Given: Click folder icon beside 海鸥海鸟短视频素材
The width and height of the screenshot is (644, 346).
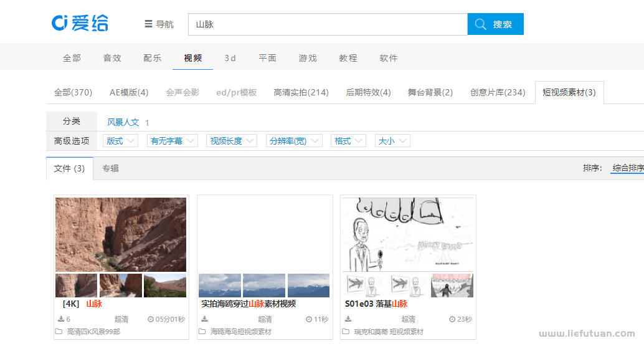Looking at the screenshot, I should pos(202,331).
